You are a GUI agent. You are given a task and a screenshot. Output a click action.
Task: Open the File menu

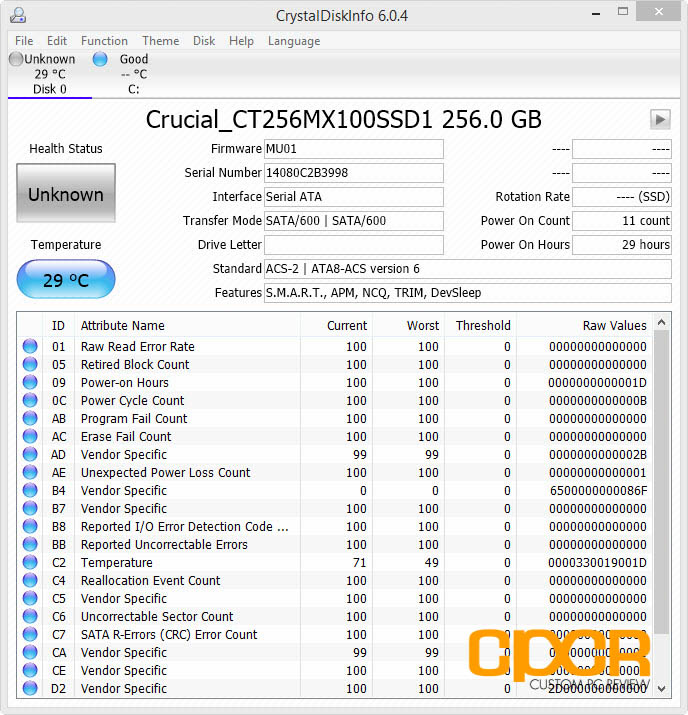tap(24, 41)
